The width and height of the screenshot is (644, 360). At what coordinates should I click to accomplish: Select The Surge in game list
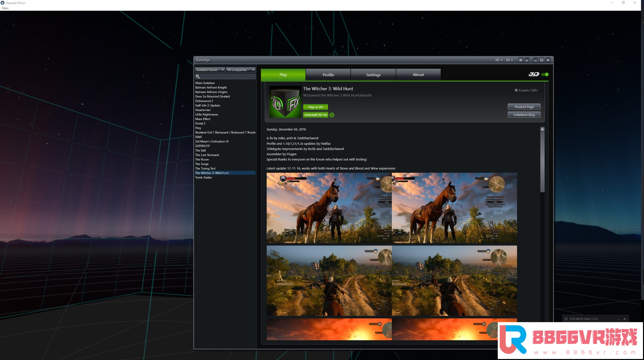click(x=225, y=164)
